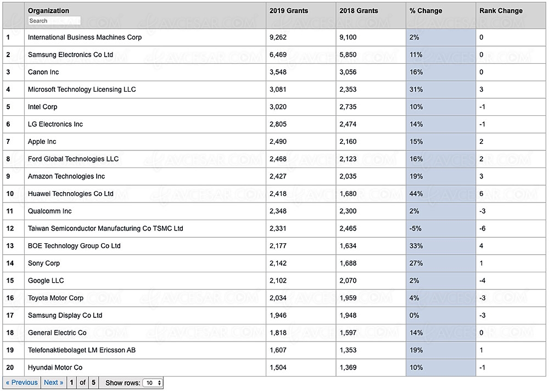549x392 pixels.
Task: Select the Apple Inc organization cell
Action: [145, 142]
